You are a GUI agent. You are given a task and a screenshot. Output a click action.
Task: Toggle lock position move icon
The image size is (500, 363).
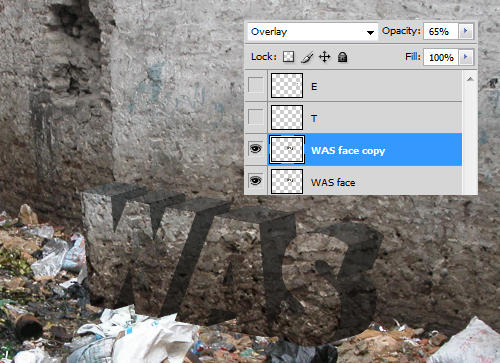click(324, 57)
